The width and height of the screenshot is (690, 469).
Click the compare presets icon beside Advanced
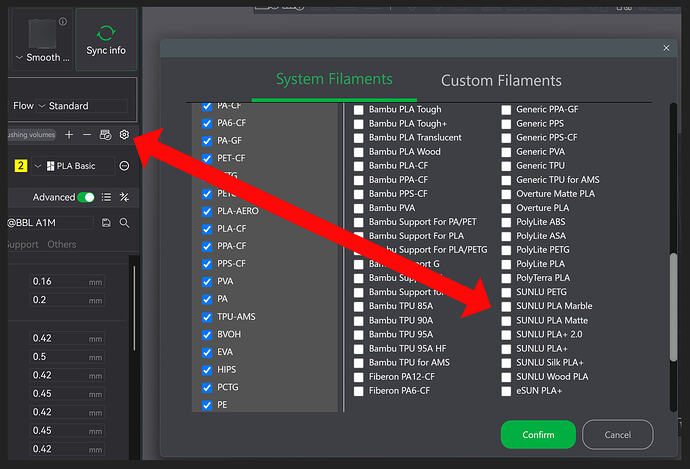coord(125,197)
